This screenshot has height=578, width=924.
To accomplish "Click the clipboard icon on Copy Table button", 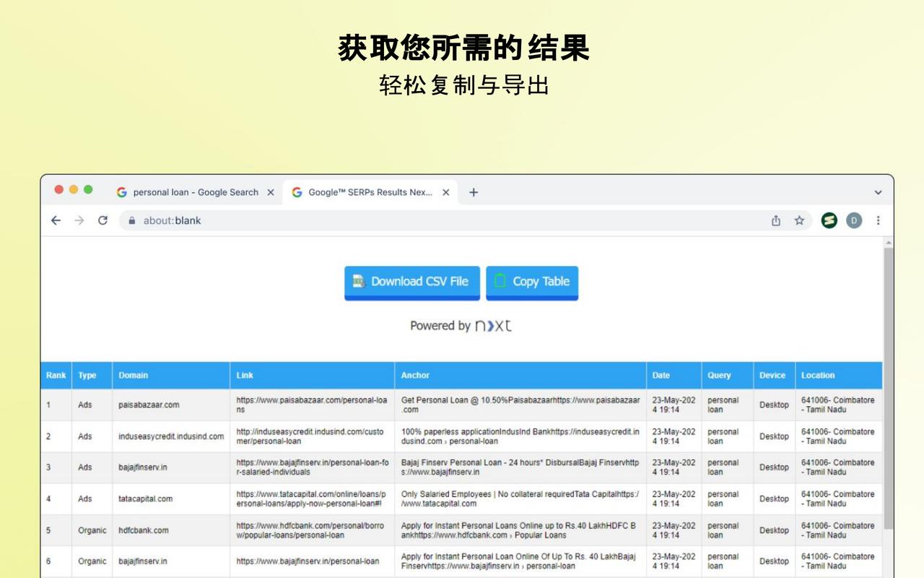I will click(x=499, y=282).
